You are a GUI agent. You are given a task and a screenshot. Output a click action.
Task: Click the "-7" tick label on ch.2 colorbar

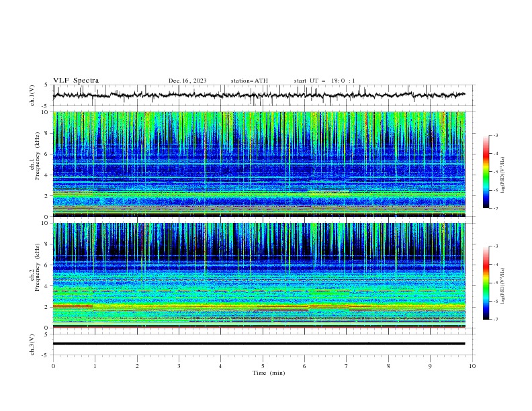click(x=496, y=319)
